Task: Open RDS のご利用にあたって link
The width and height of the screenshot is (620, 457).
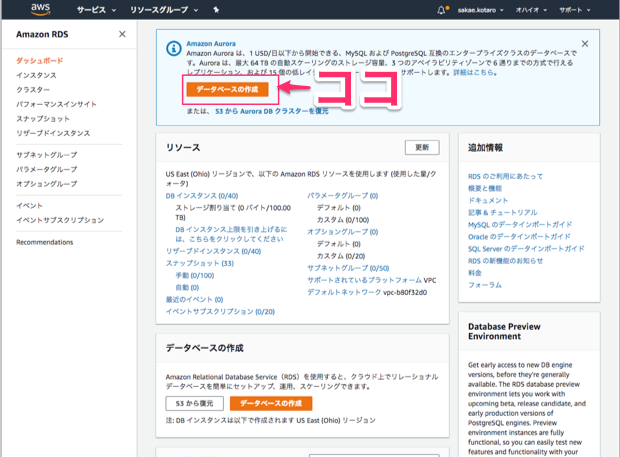Action: (x=505, y=176)
